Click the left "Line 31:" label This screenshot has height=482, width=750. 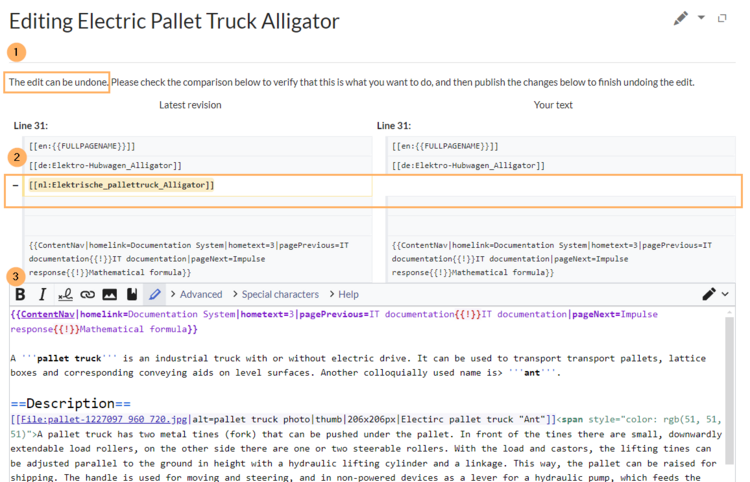[31, 126]
